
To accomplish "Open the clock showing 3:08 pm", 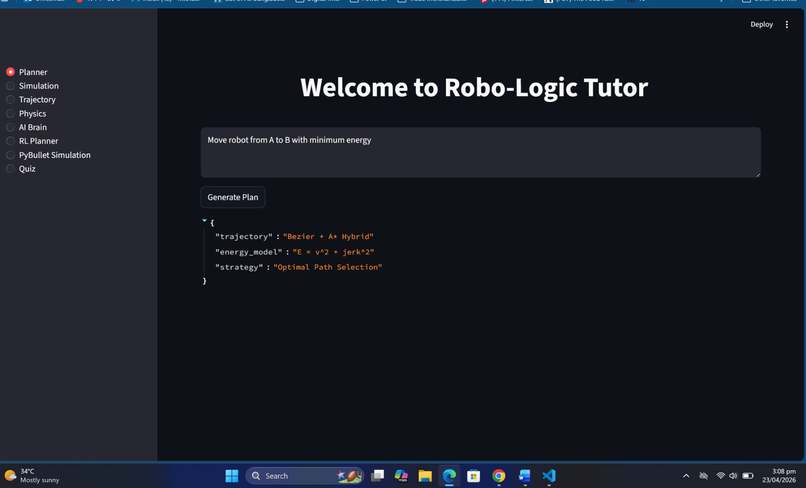I will tap(779, 476).
